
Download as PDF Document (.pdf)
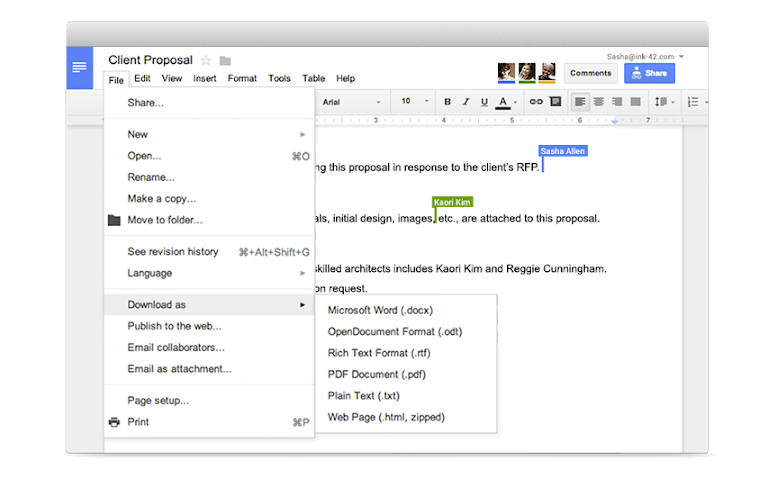[406, 375]
